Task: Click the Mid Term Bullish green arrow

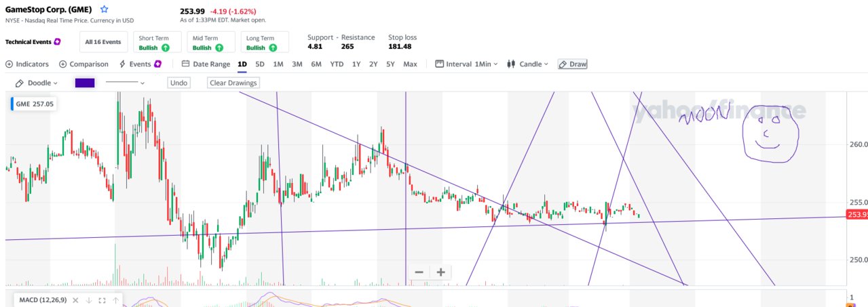Action: pos(219,47)
